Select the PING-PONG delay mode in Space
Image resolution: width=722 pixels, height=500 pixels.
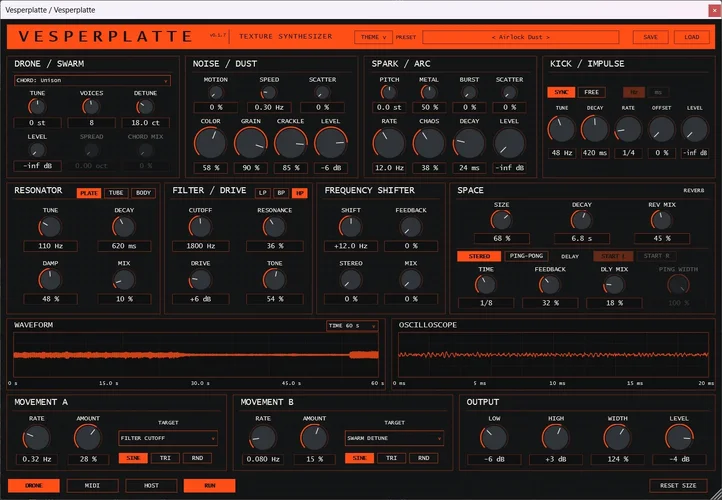(526, 256)
